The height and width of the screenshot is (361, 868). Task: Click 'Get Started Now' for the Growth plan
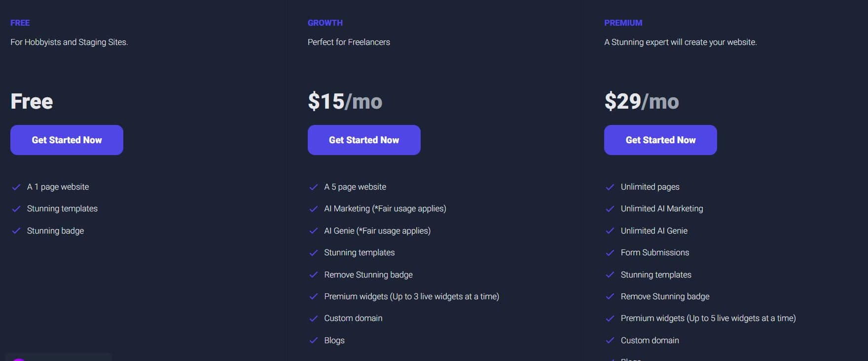(364, 140)
